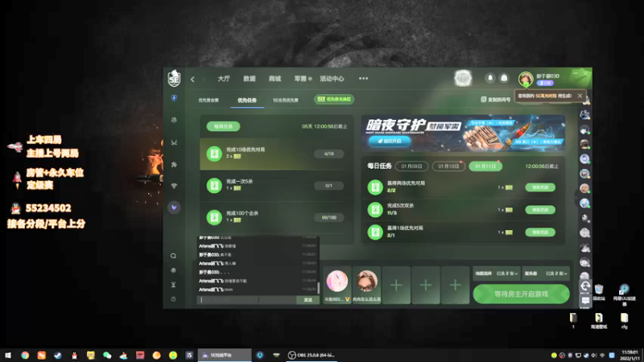
Task: Click the 等待房主开启游戏 button
Action: [521, 294]
